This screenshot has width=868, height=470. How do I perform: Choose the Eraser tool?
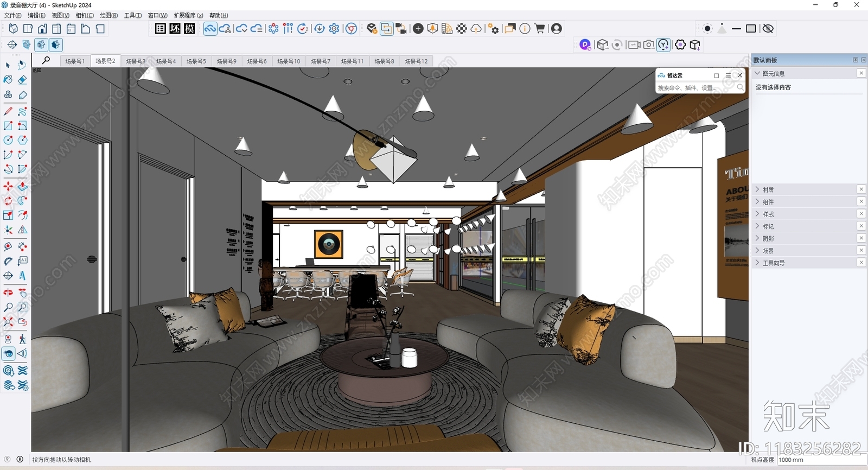[22, 80]
